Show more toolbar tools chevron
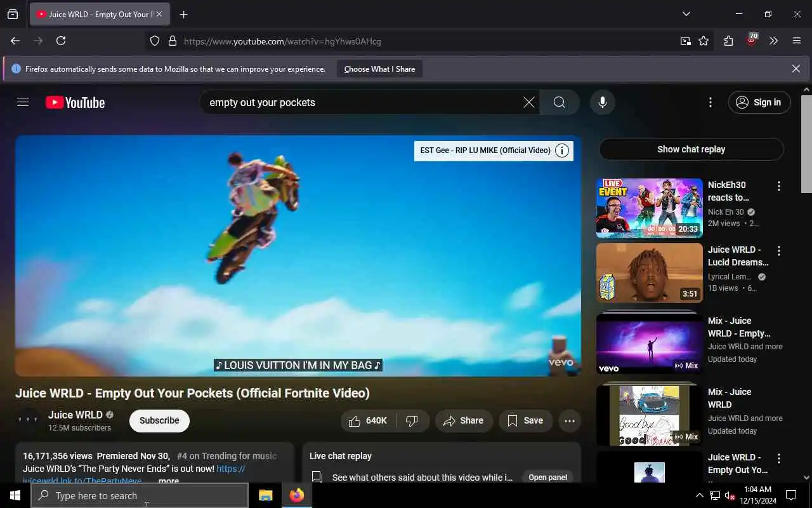The height and width of the screenshot is (508, 812). point(773,41)
